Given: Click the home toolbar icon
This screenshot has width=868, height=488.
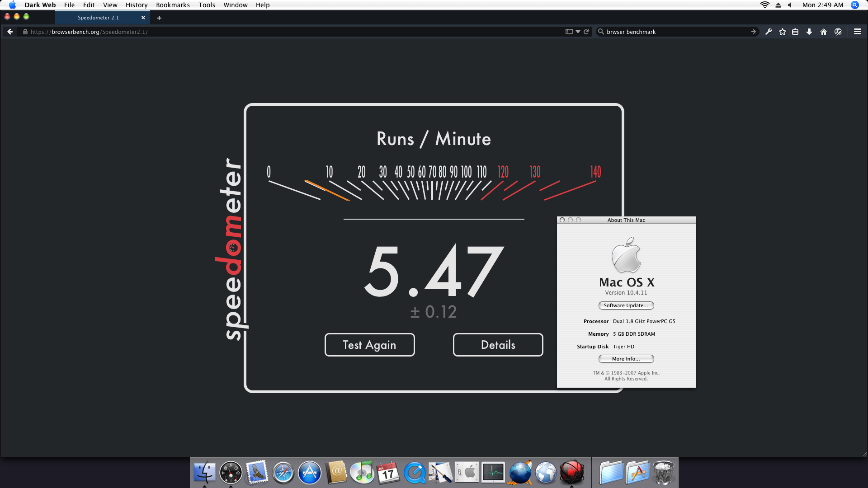Looking at the screenshot, I should click(x=824, y=32).
